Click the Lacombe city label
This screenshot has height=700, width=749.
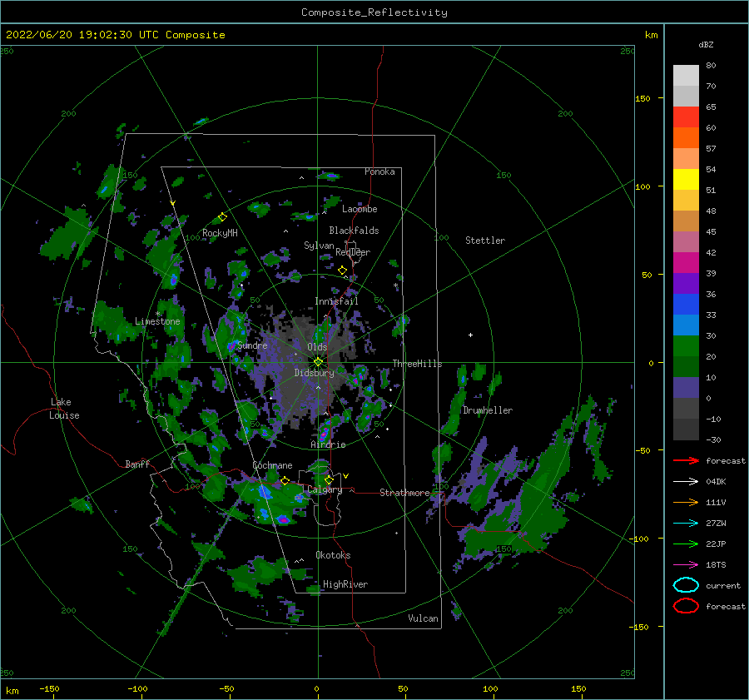[x=360, y=209]
